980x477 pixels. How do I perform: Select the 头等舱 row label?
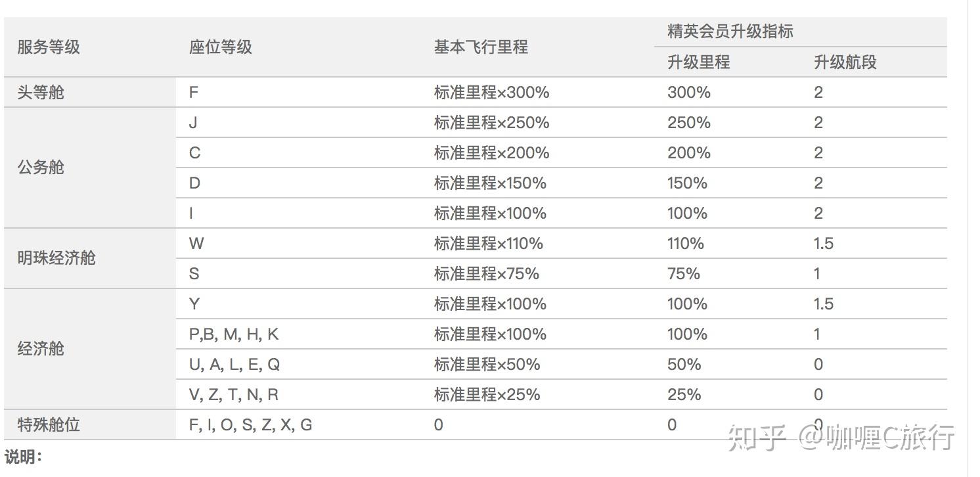click(41, 93)
